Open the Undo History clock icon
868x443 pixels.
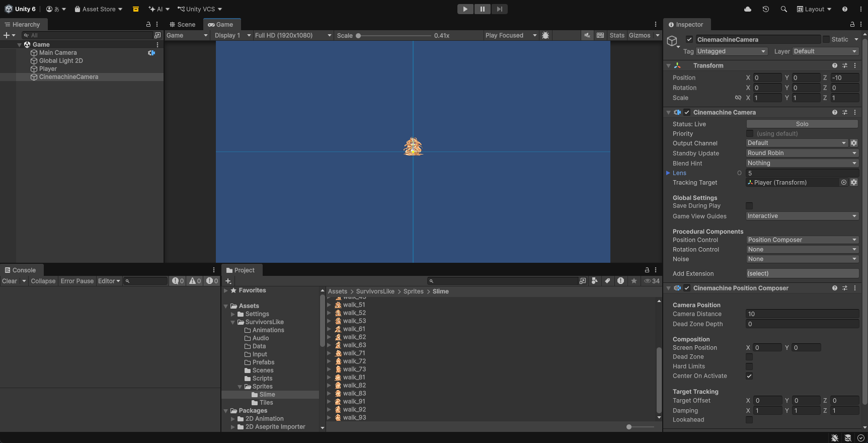(766, 9)
